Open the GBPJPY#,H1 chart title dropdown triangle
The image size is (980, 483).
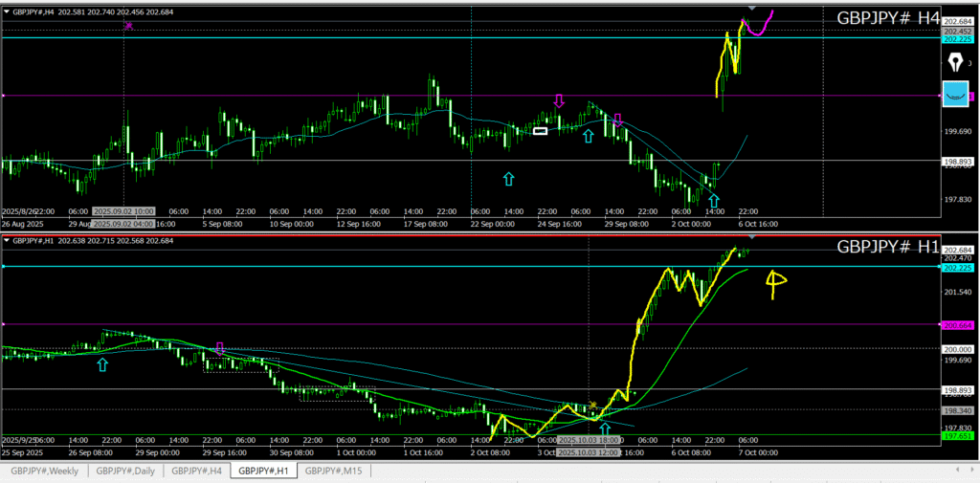pos(8,240)
